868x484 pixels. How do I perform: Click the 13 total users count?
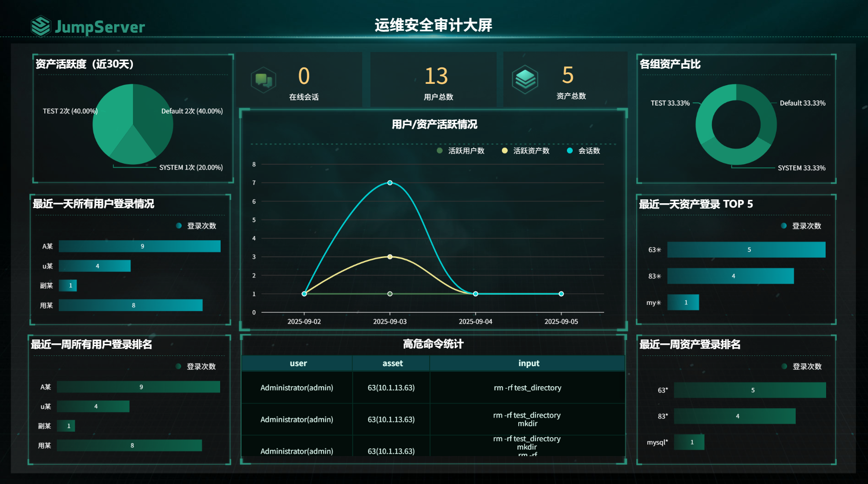[x=436, y=76]
